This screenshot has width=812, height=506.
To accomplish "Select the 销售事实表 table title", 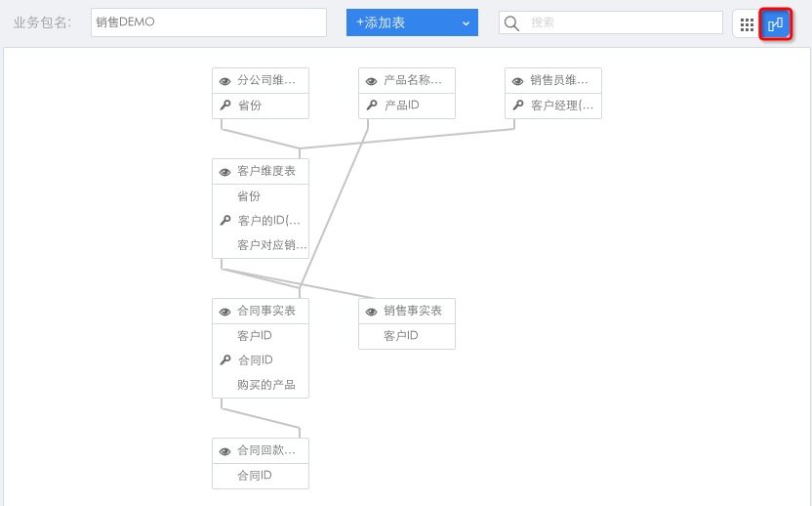I will (x=413, y=311).
